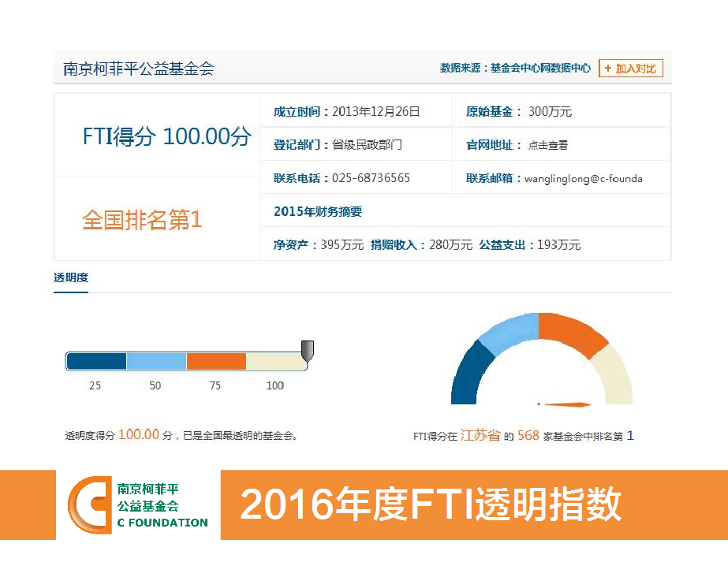Click the 25 label under score bar
Viewport: 728px width, 562px height.
pyautogui.click(x=95, y=385)
